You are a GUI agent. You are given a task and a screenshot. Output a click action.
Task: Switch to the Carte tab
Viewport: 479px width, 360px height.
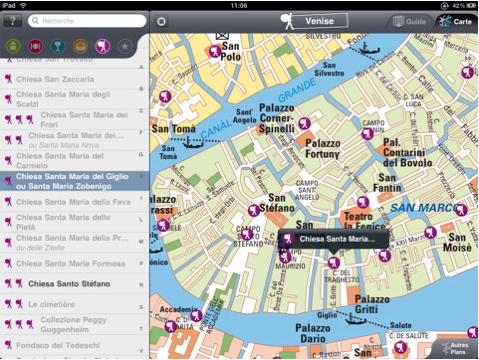pos(455,22)
